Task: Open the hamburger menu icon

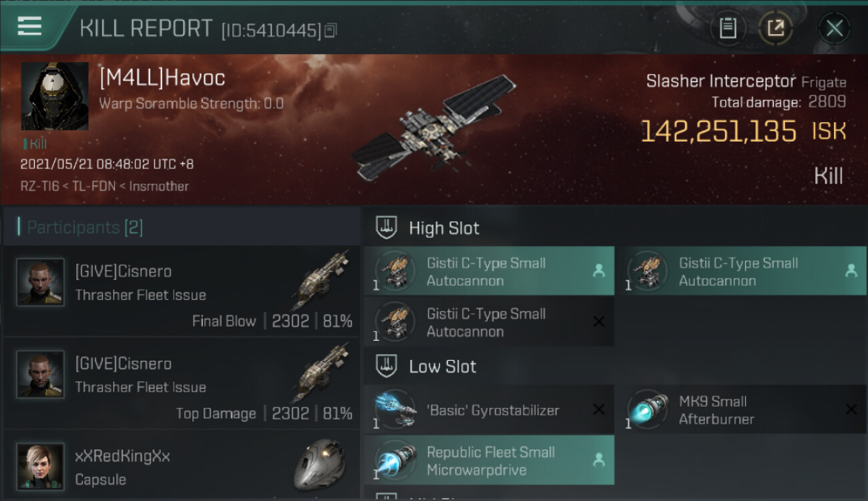Action: pos(29,26)
